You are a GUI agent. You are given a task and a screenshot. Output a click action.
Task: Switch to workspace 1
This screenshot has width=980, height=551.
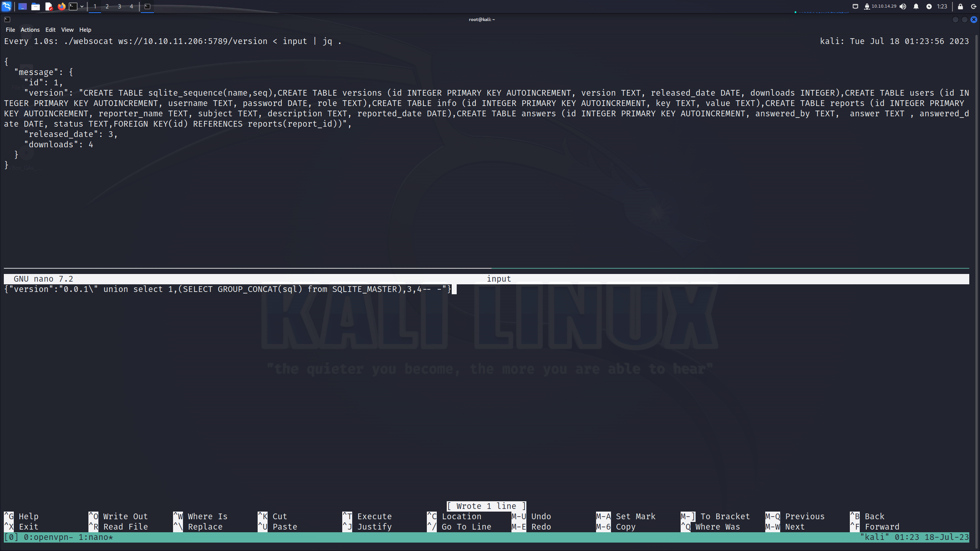pyautogui.click(x=95, y=7)
